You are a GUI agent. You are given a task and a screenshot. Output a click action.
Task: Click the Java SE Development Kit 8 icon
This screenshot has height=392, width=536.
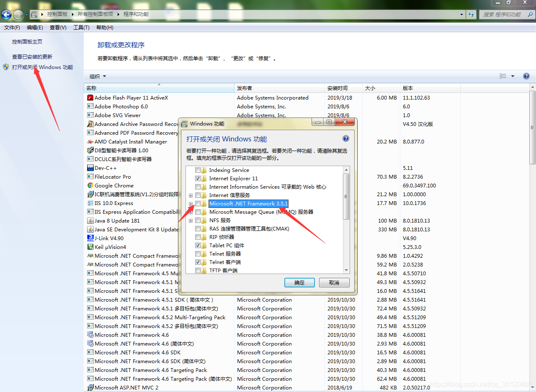pos(90,229)
